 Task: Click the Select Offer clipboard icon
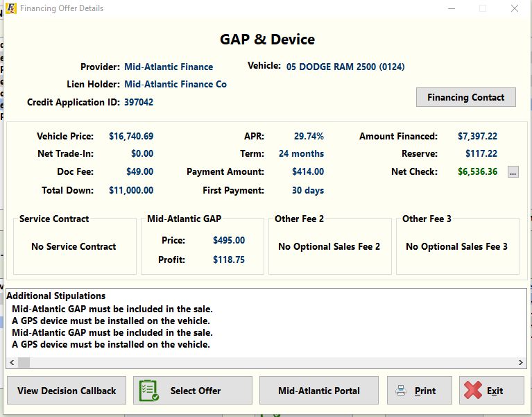[x=149, y=391]
